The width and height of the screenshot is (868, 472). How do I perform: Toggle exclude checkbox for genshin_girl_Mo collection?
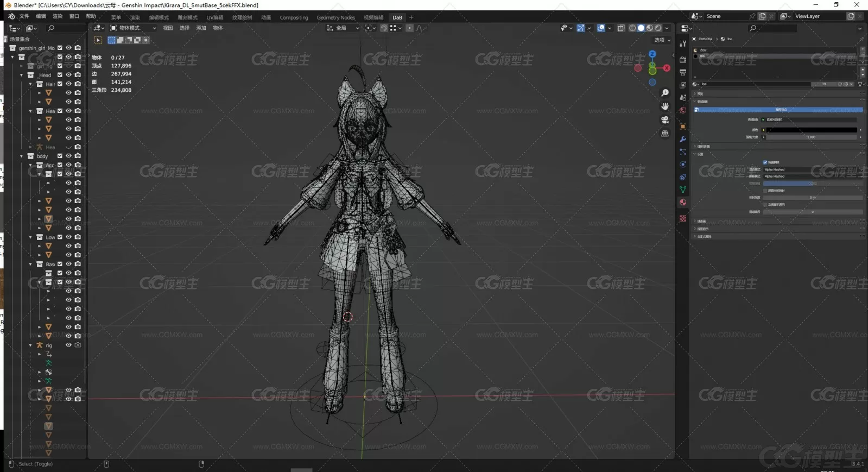(60, 48)
